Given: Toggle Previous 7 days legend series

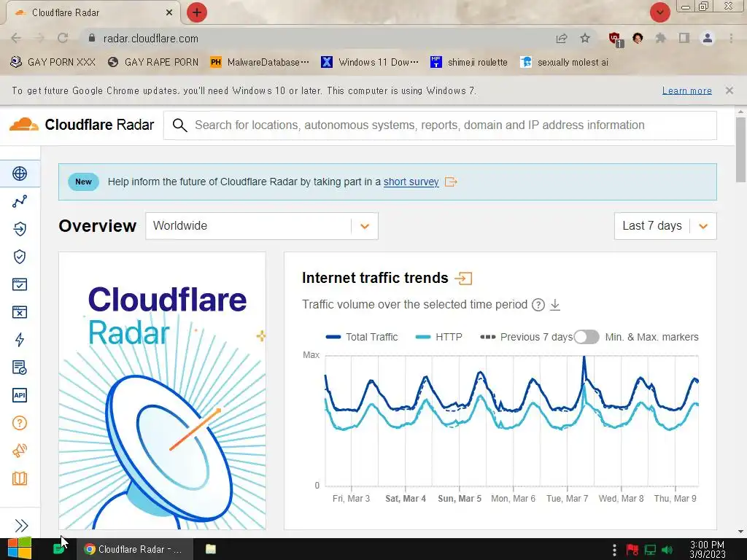Looking at the screenshot, I should [527, 337].
